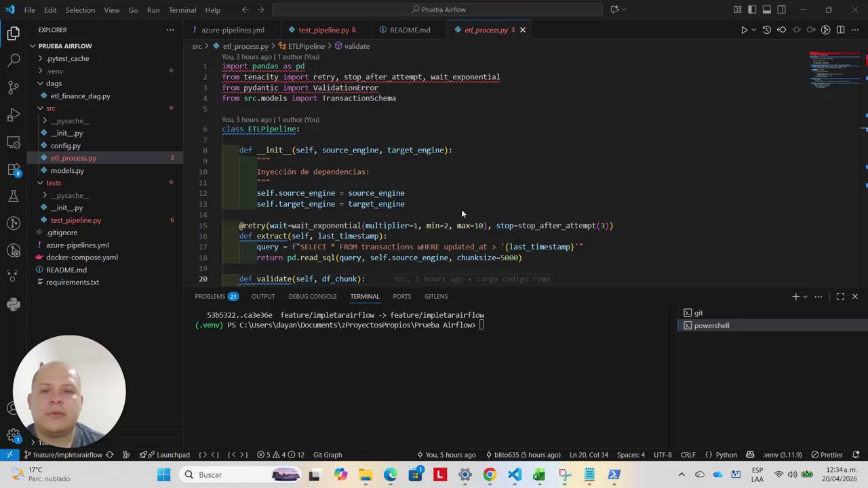Split the editor to the right
This screenshot has width=868, height=488.
coord(840,30)
